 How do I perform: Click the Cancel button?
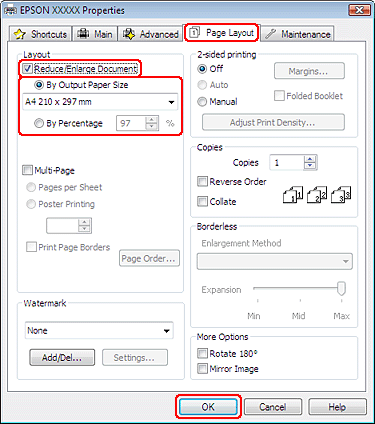pyautogui.click(x=273, y=407)
